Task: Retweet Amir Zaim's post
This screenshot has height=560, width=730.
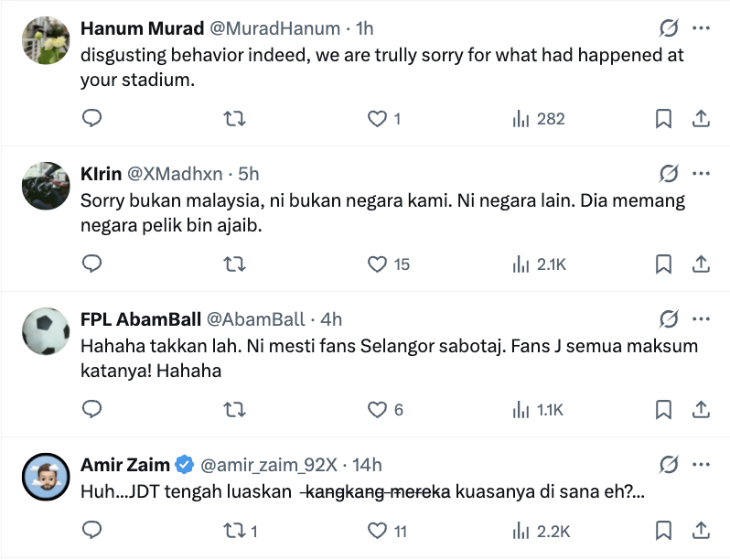Action: pyautogui.click(x=234, y=530)
